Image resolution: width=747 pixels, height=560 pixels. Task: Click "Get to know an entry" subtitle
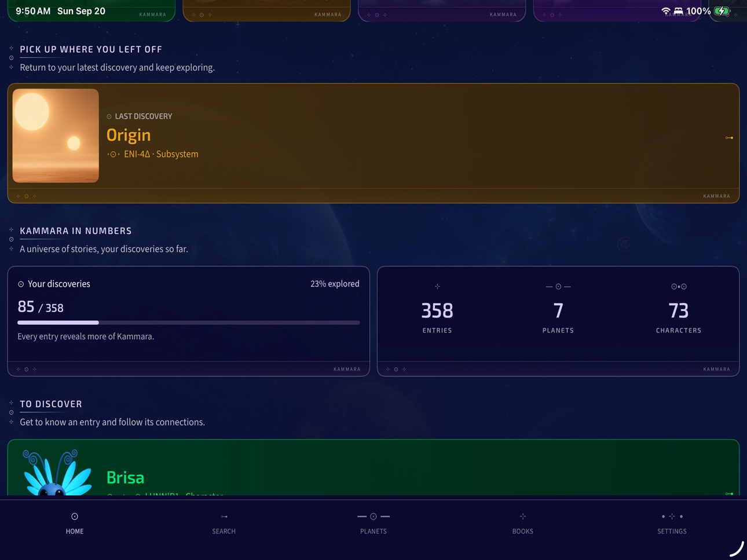coord(112,422)
